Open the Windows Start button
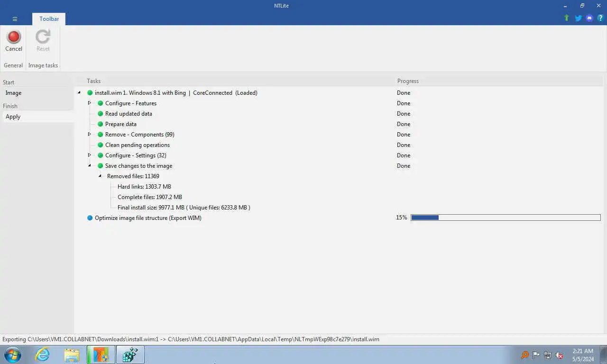Screen dimensions: 607x364 point(13,355)
